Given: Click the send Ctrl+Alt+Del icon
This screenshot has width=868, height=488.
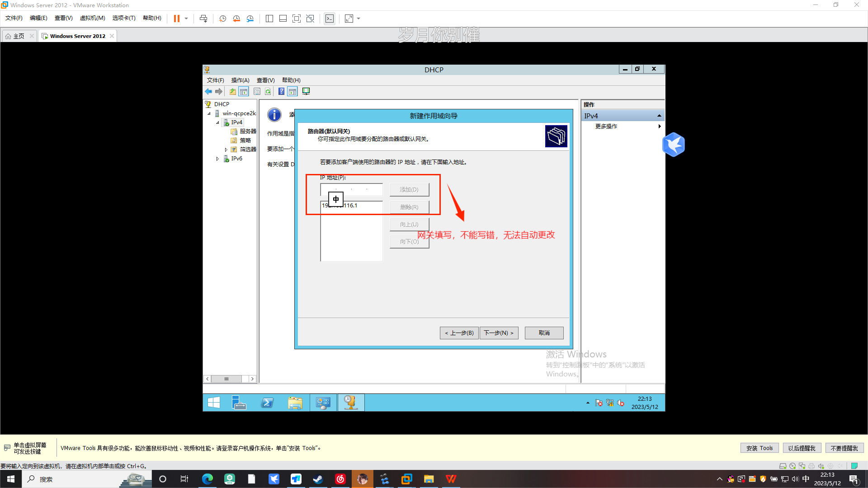Looking at the screenshot, I should [x=203, y=19].
